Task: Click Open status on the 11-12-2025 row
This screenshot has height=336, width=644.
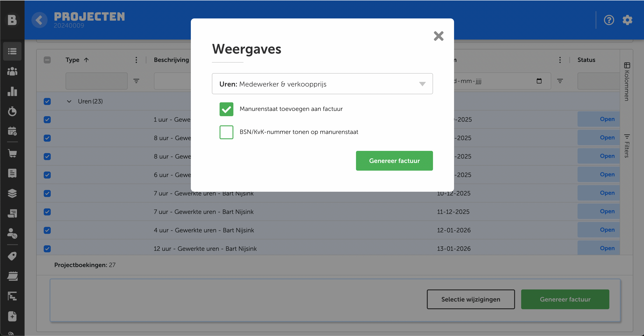Action: pos(598,211)
